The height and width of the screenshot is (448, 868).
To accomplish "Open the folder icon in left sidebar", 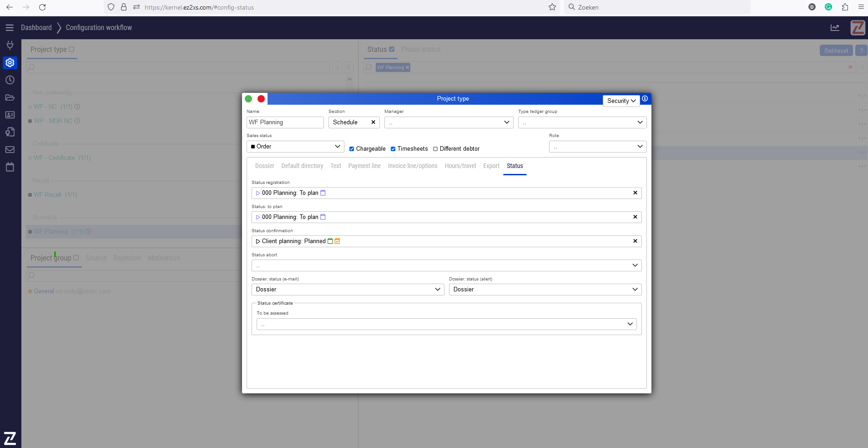I will (10, 97).
